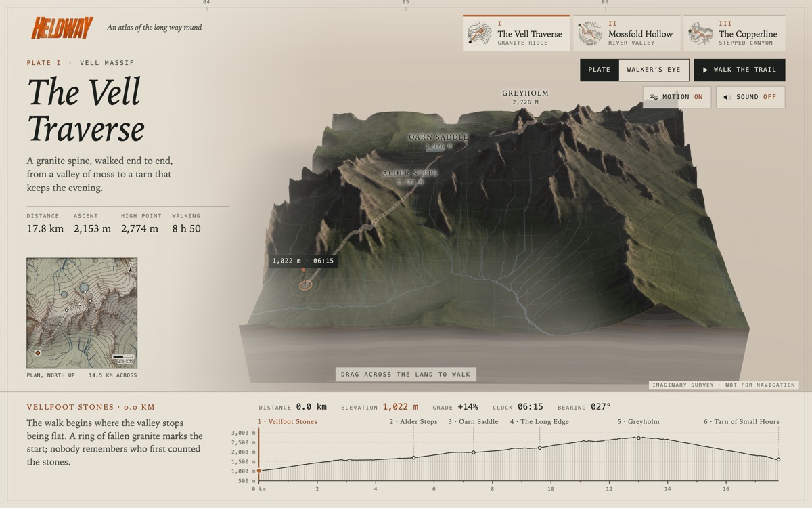Click the Greyholm summit dot on profile
This screenshot has height=508, width=812.
click(638, 438)
